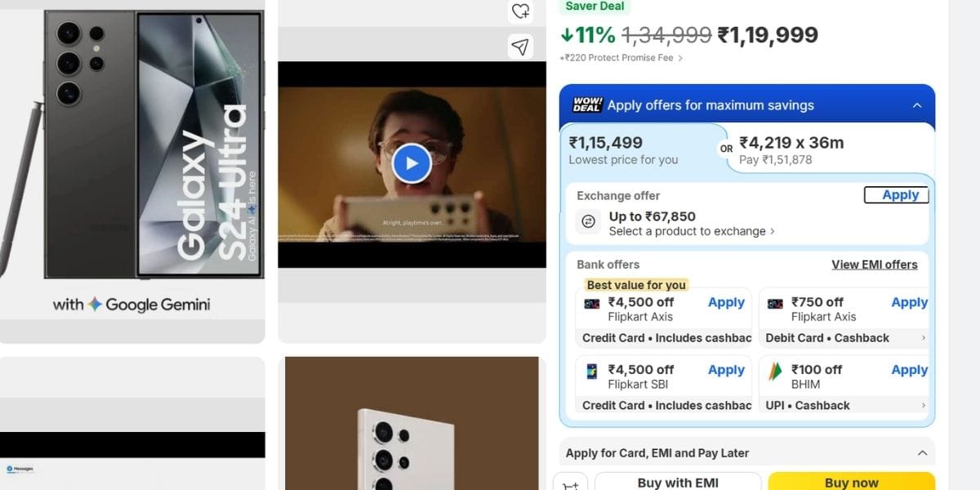
Task: Click the wishlist heart icon
Action: tap(520, 11)
